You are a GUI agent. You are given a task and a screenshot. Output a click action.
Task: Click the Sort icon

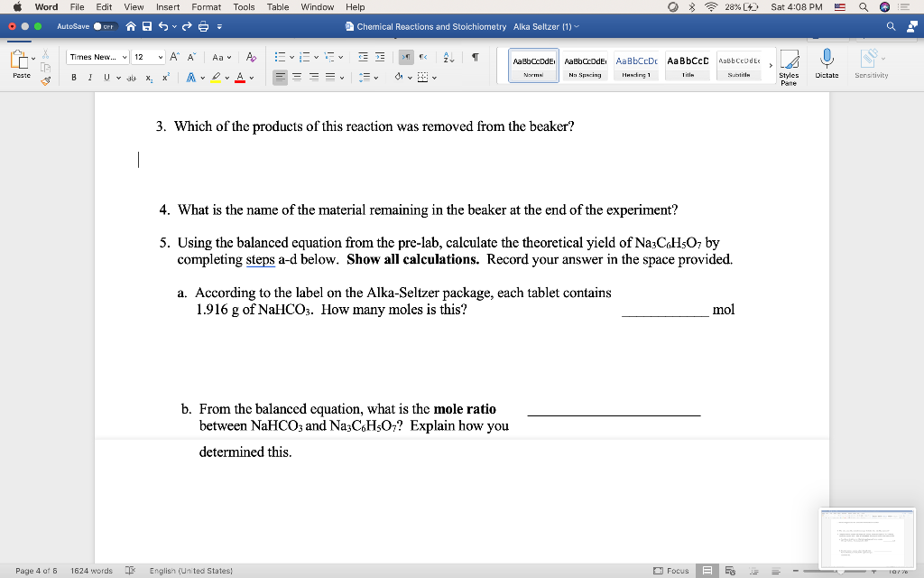448,56
